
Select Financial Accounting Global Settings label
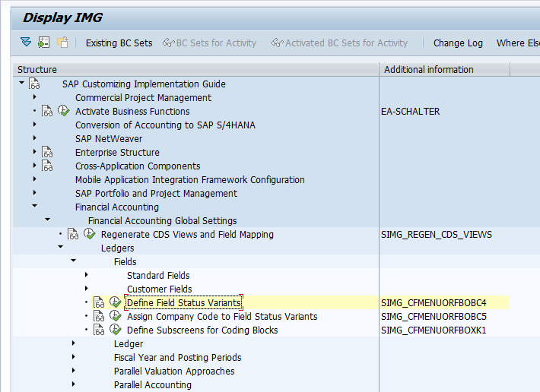coord(163,221)
